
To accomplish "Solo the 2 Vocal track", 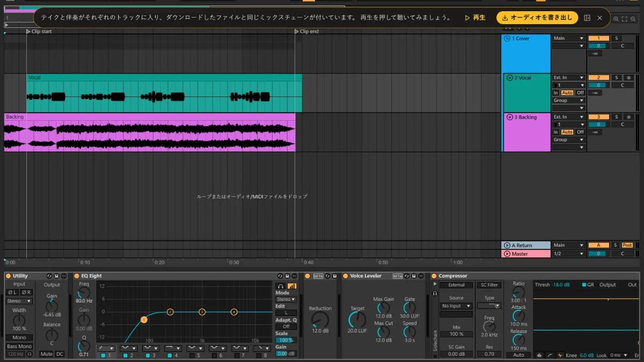I will click(x=617, y=77).
